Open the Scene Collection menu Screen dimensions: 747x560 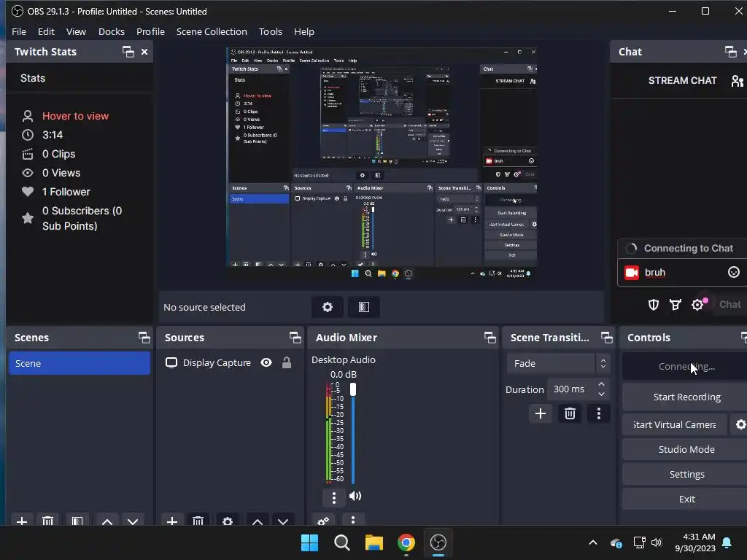(212, 32)
